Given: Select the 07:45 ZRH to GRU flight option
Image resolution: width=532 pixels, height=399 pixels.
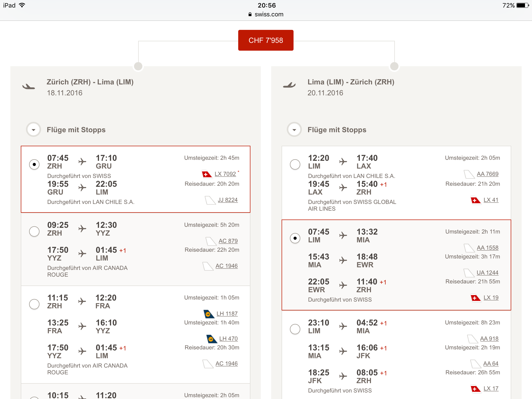Looking at the screenshot, I should 34,164.
